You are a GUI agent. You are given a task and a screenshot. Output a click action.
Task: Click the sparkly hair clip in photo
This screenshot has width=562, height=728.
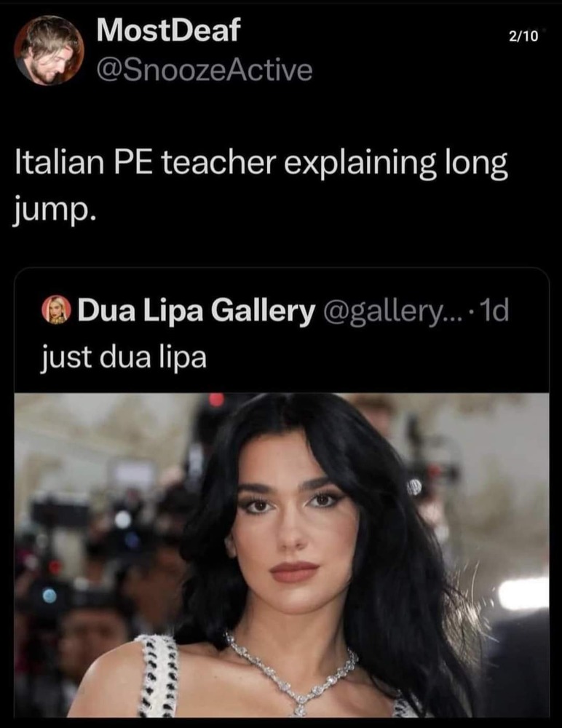[413, 486]
